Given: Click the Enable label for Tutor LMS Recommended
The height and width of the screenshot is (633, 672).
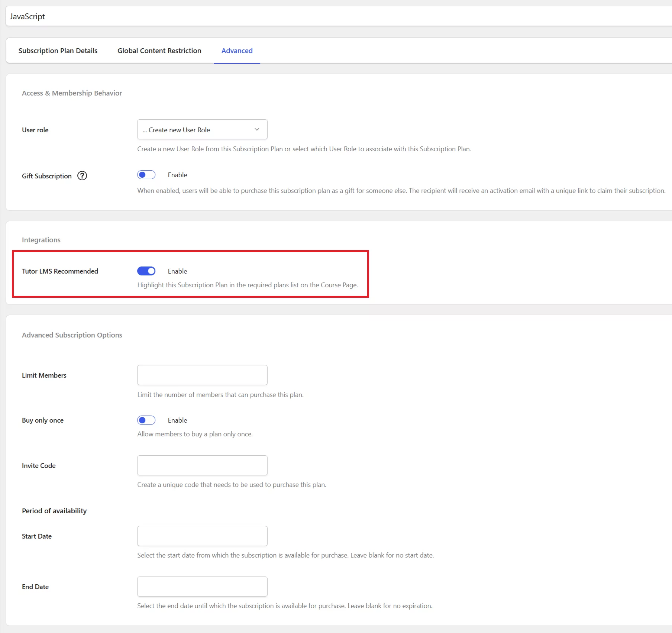Looking at the screenshot, I should (177, 271).
